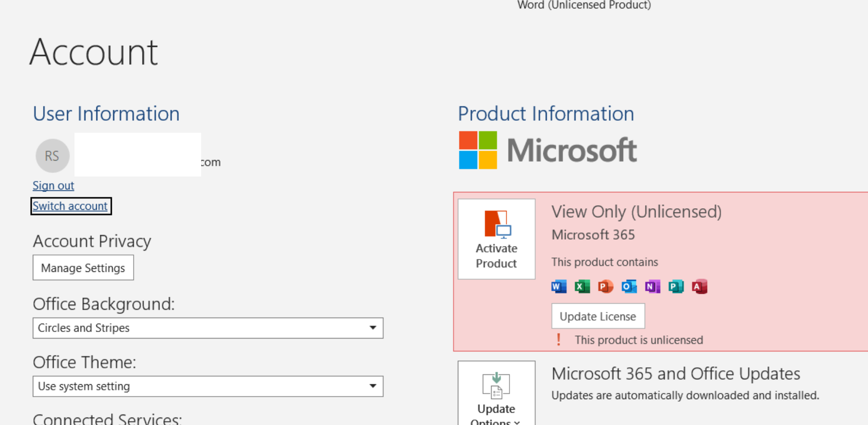Click the 'Account Privacy' heading
Viewport: 868px width, 425px height.
(92, 241)
